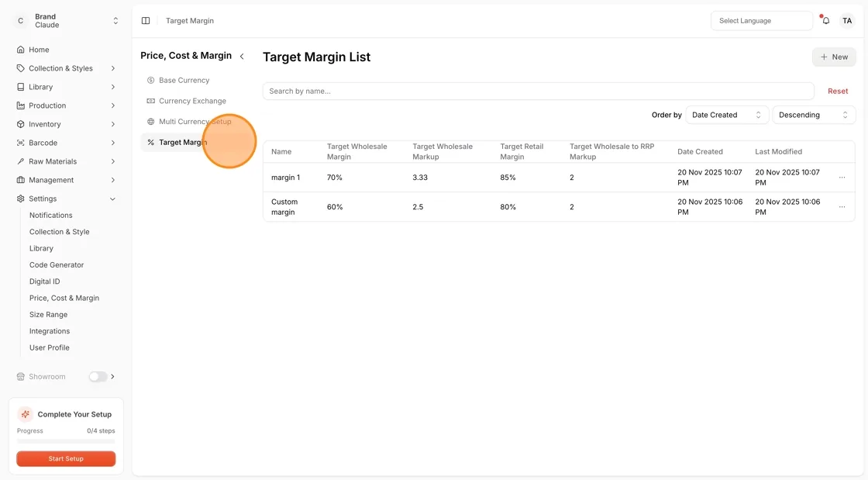
Task: Collapse Price, Cost & Margin panel arrow
Action: (242, 56)
